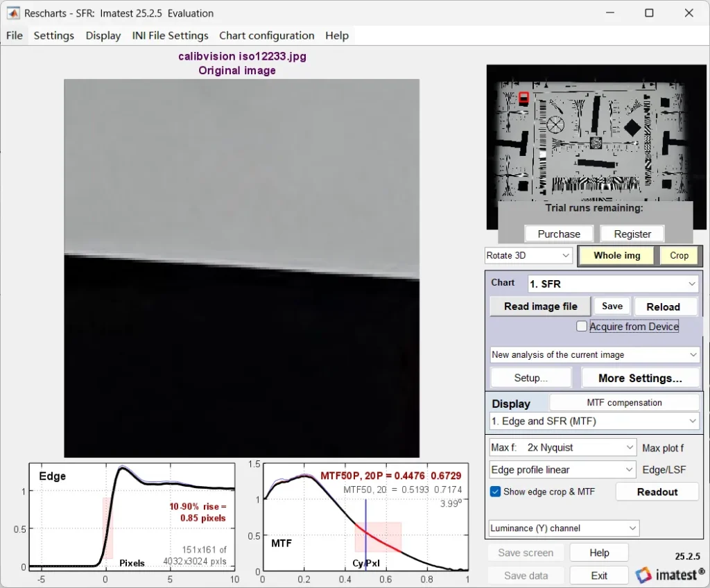Image resolution: width=710 pixels, height=588 pixels.
Task: Click the Purchase button
Action: click(x=559, y=234)
